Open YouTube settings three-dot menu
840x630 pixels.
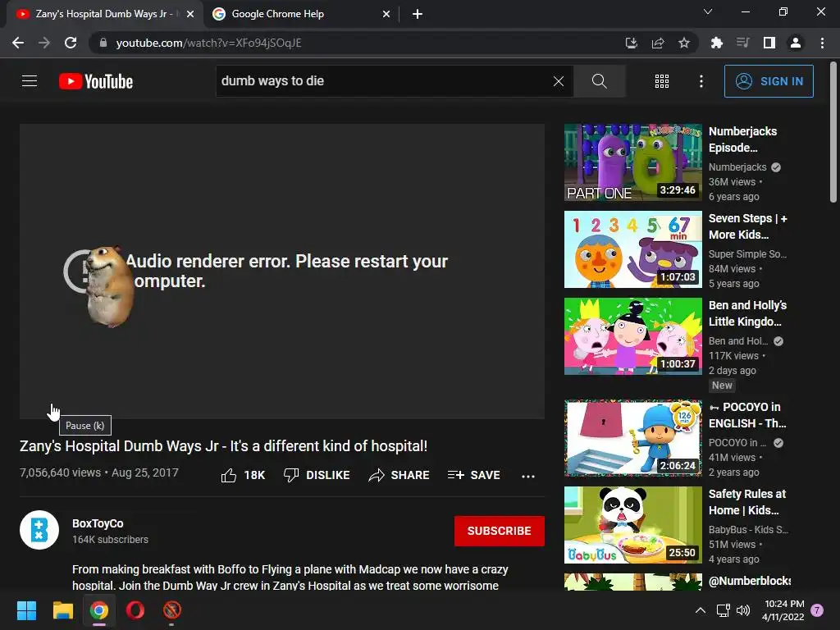pyautogui.click(x=701, y=81)
